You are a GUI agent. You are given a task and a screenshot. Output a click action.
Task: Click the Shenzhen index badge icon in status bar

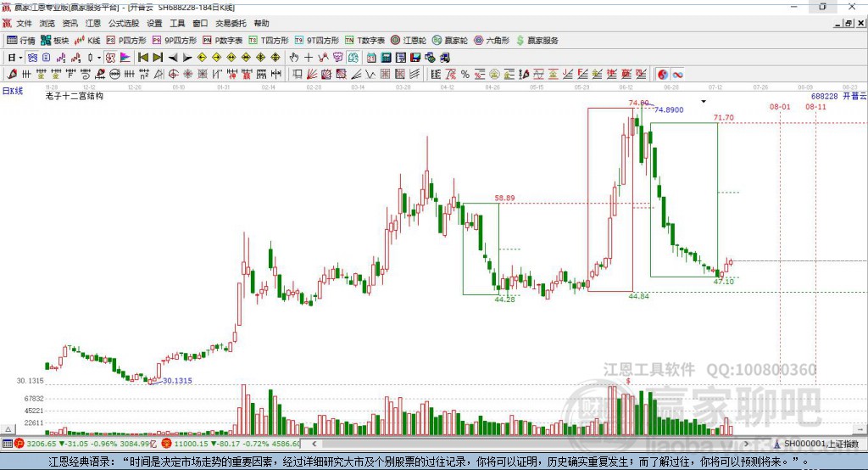point(167,444)
